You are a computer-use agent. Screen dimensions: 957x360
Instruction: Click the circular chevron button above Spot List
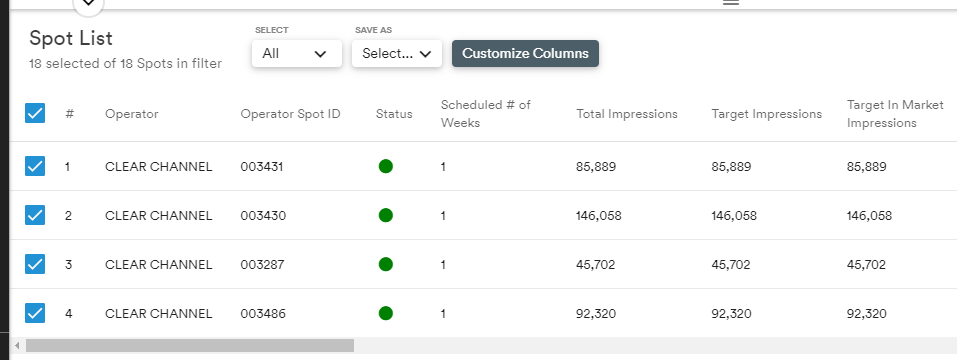click(88, 5)
